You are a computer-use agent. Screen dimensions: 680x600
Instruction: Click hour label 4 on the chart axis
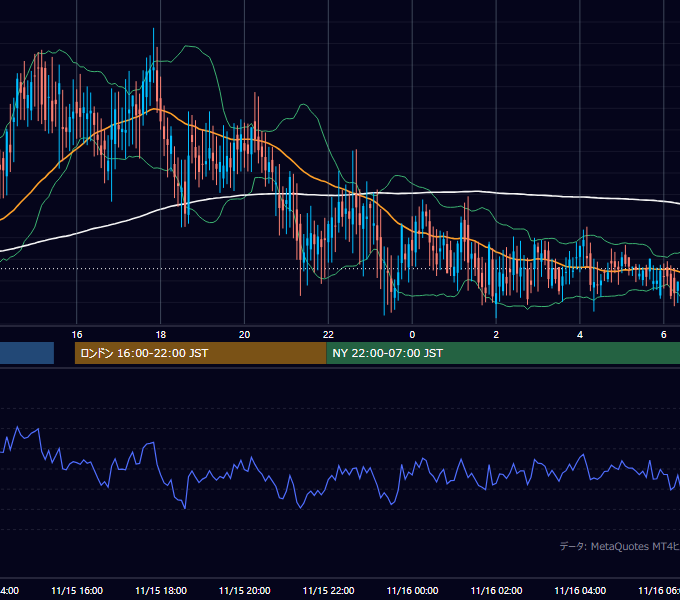pos(580,335)
